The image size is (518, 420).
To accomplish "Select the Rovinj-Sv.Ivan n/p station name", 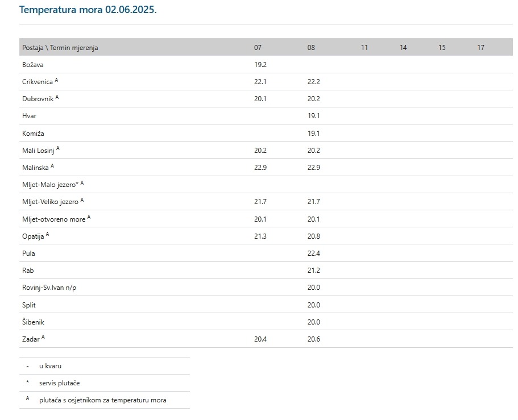I will pos(49,288).
